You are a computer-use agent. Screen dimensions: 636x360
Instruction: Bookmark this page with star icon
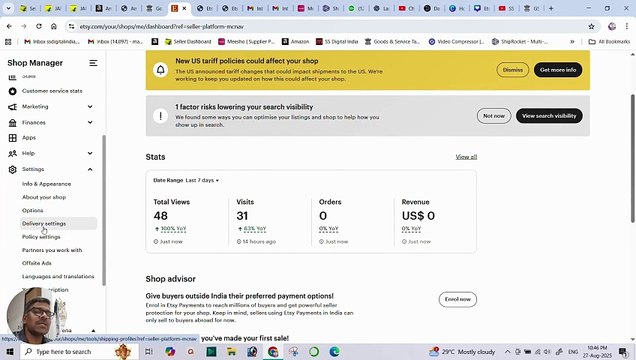[x=591, y=26]
